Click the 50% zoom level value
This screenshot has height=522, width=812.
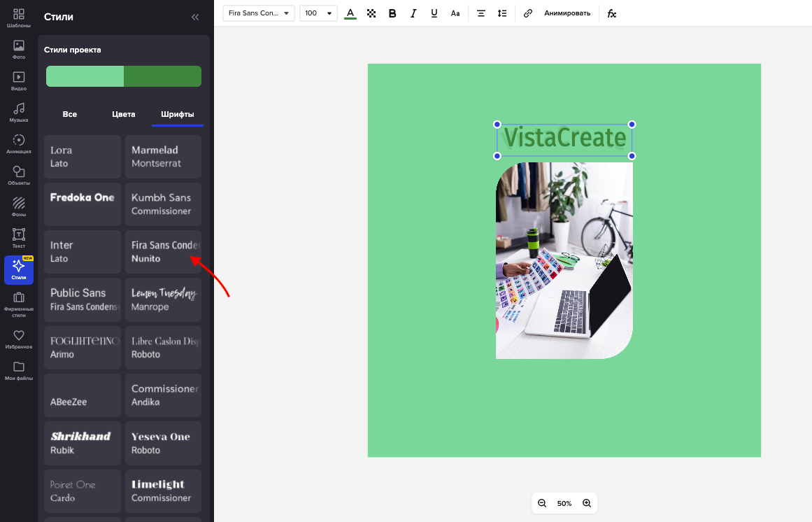pyautogui.click(x=564, y=503)
